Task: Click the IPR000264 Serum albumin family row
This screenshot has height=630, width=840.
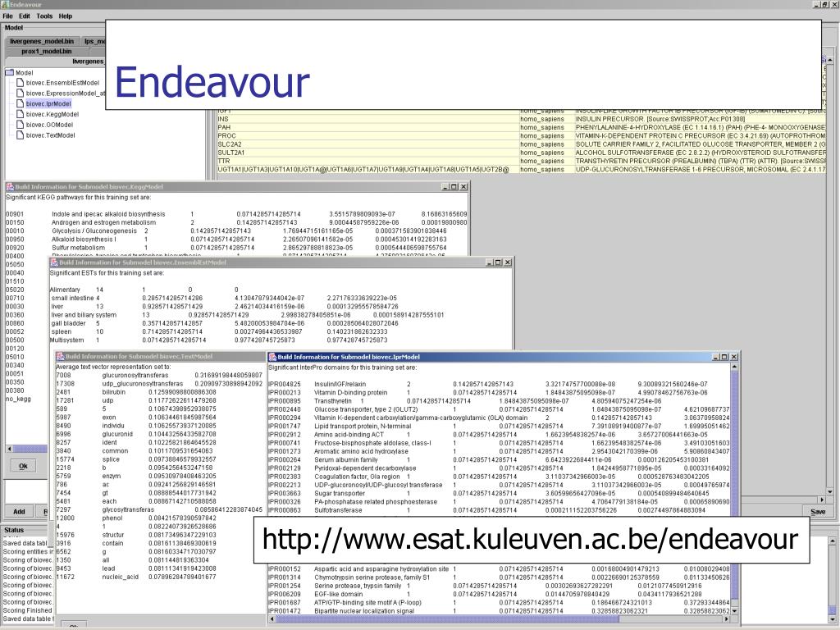Action: (489, 459)
